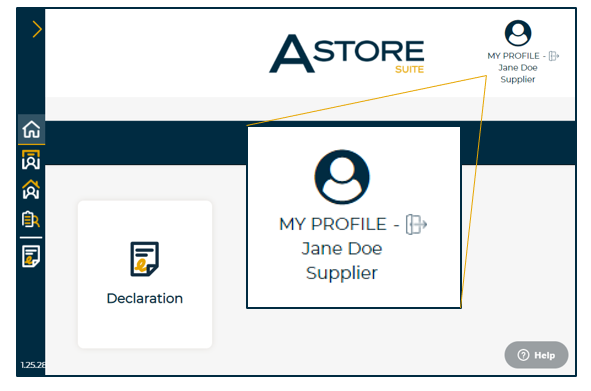Click the version number 1.25.28 text
Image resolution: width=591 pixels, height=391 pixels.
(33, 365)
